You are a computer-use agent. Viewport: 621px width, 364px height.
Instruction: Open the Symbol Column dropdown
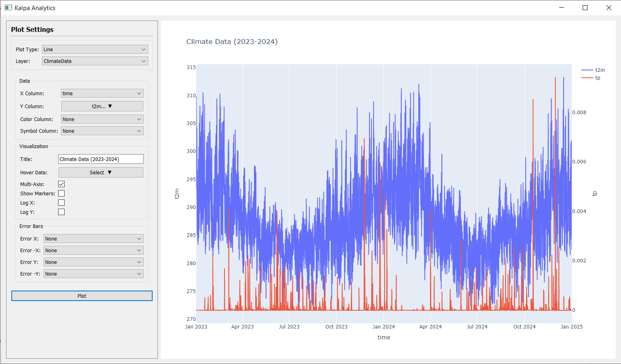click(102, 131)
